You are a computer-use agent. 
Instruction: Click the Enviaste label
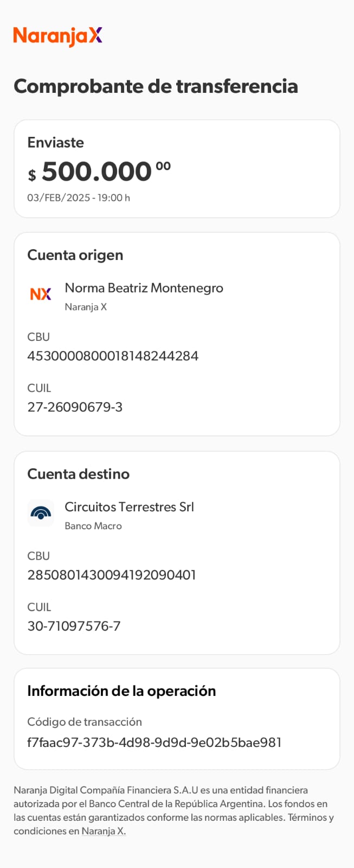[x=56, y=142]
